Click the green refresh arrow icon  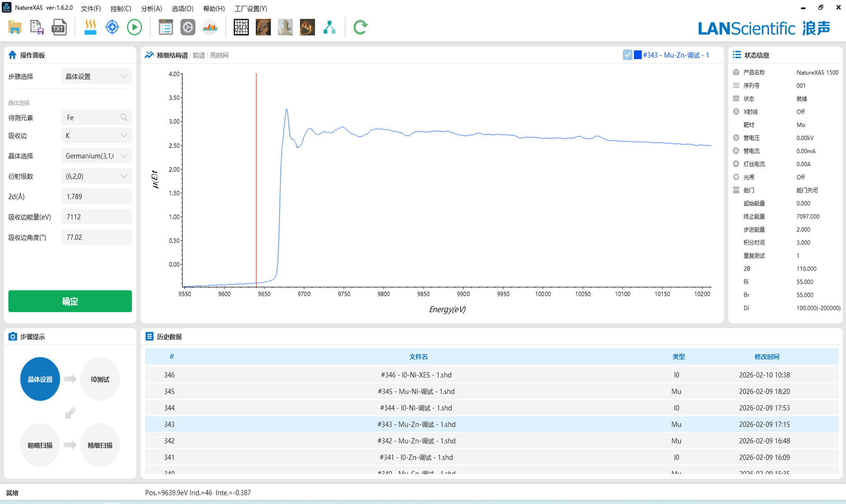(x=360, y=28)
